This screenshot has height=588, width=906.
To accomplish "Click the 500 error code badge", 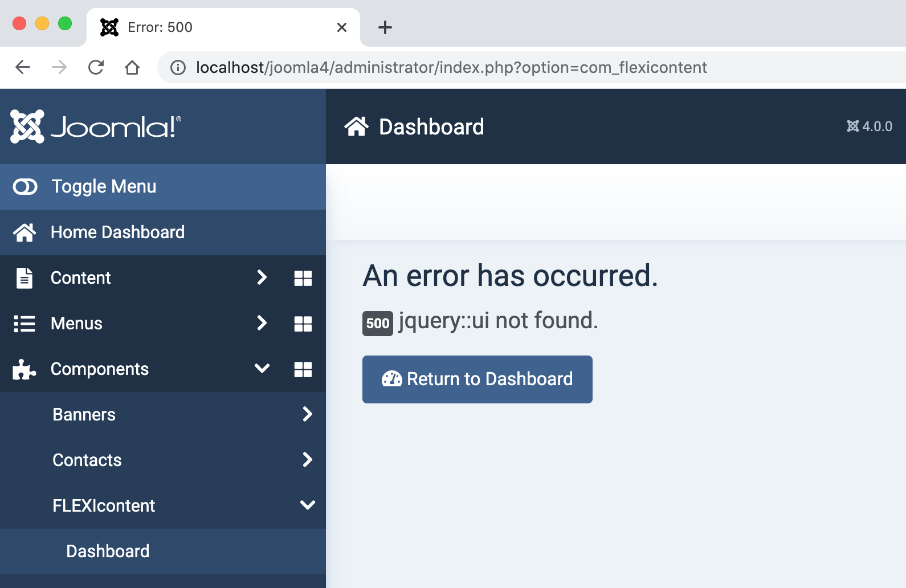I will 378,324.
